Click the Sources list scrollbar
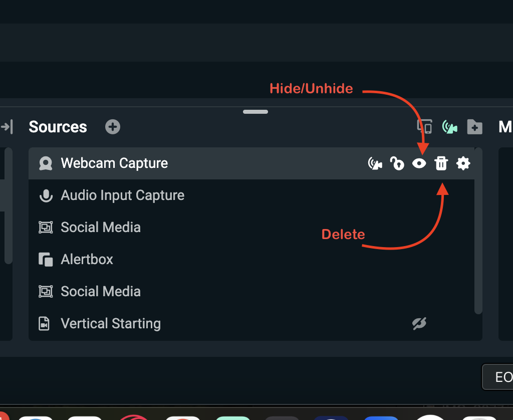The height and width of the screenshot is (420, 513). tap(478, 231)
